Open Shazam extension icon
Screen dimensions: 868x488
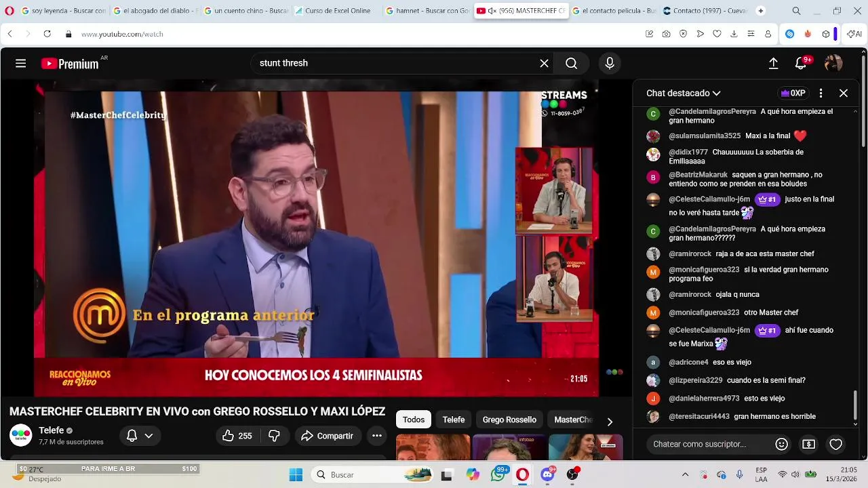pos(789,34)
